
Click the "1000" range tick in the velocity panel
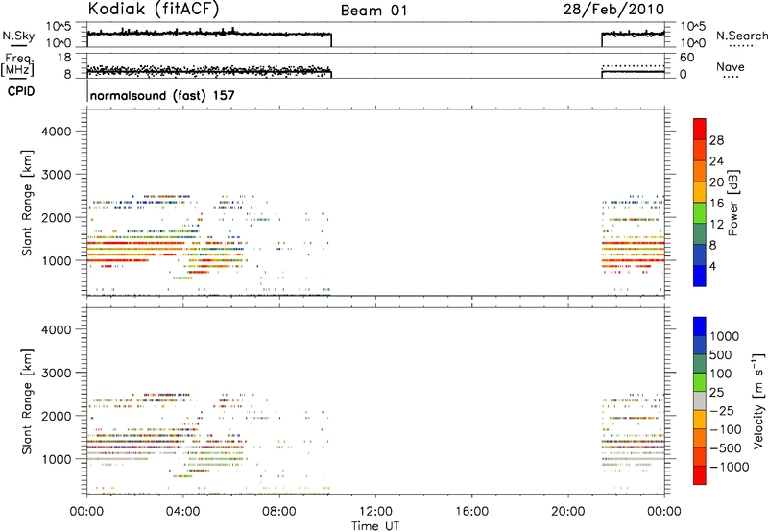tap(56, 459)
